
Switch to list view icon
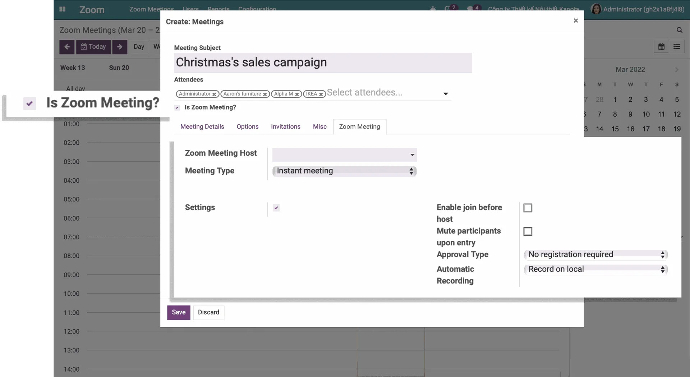tap(677, 47)
